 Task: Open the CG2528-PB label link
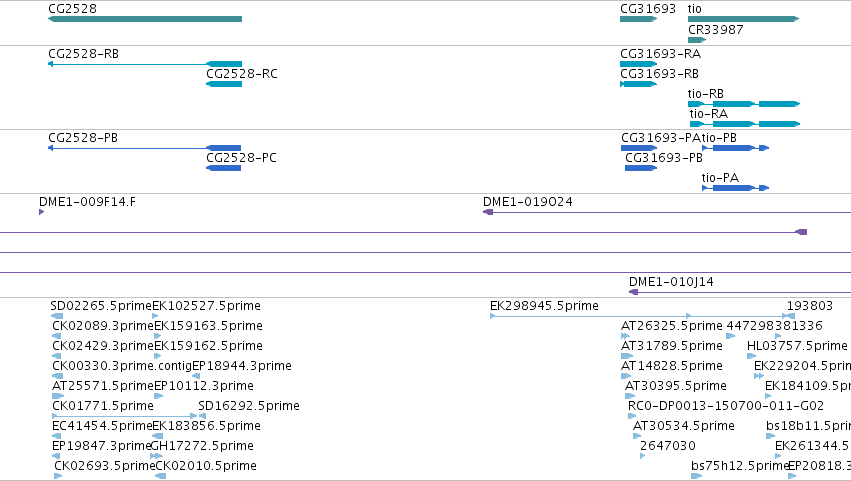(83, 138)
